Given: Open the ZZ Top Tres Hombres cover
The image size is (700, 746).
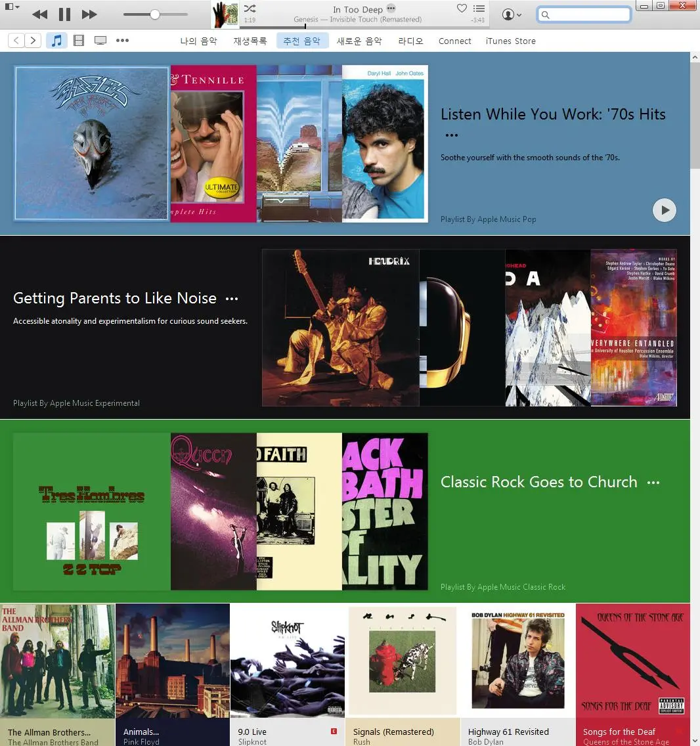Looking at the screenshot, I should pyautogui.click(x=91, y=512).
